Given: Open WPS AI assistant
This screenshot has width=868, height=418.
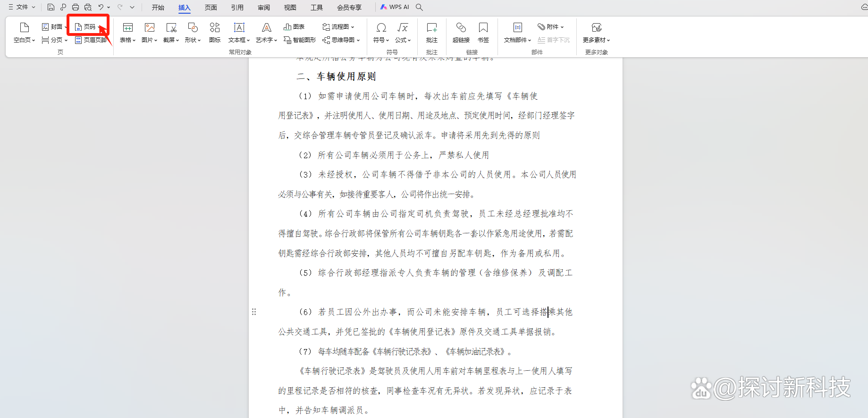Looking at the screenshot, I should (395, 7).
